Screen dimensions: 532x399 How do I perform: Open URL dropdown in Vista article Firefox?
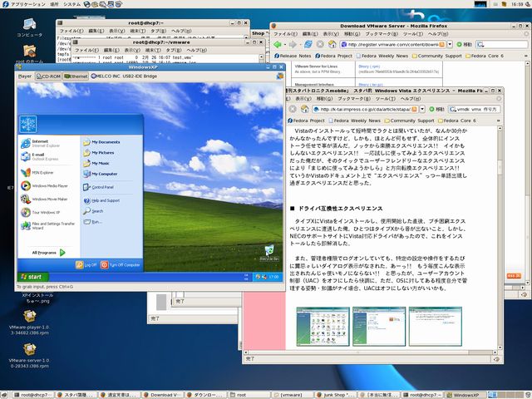[x=422, y=109]
